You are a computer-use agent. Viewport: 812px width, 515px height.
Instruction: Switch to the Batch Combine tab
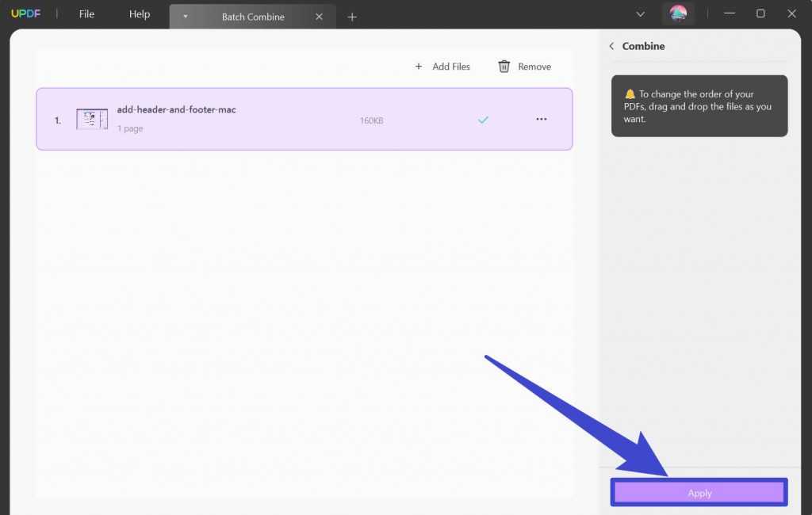[252, 16]
